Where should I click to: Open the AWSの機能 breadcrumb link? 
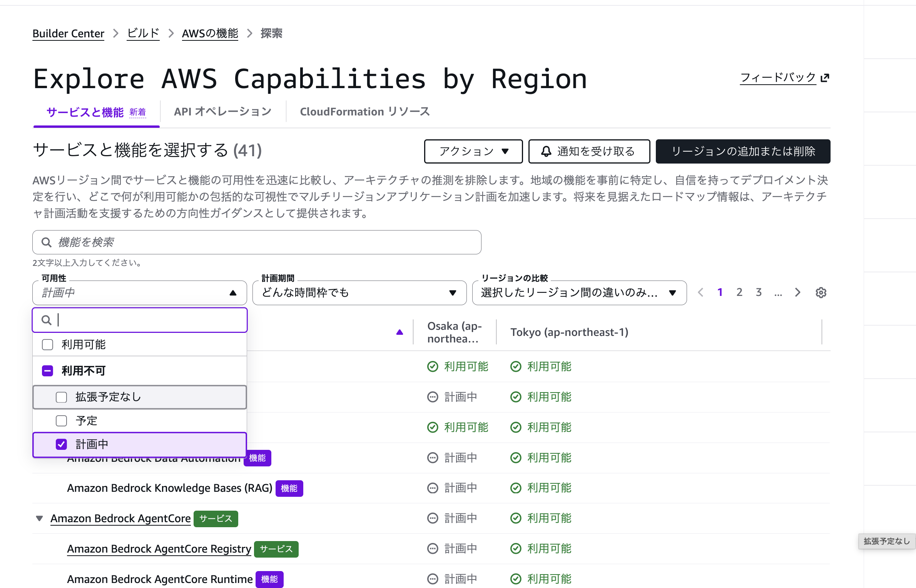pos(210,33)
